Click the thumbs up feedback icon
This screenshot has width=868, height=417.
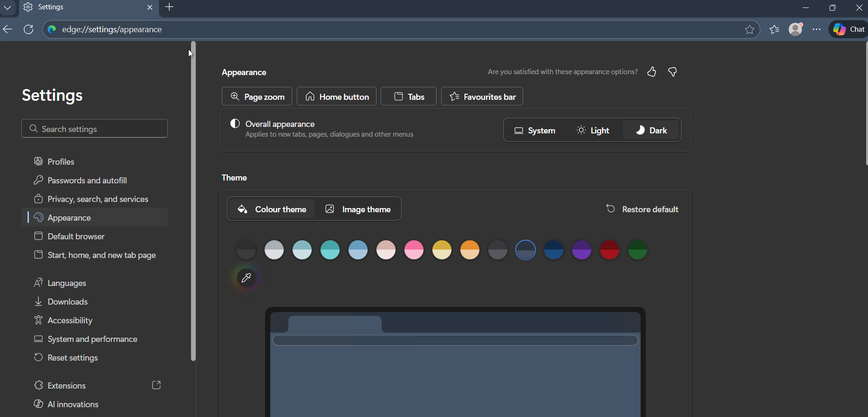[651, 72]
